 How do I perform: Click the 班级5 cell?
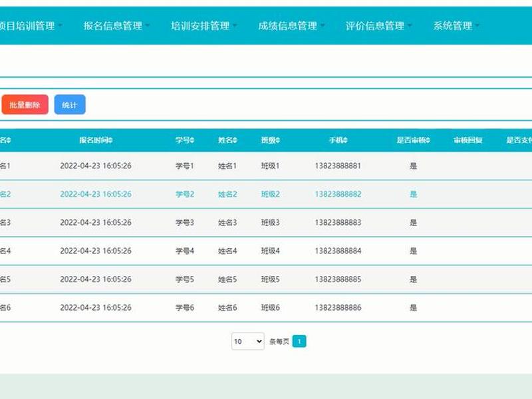[270, 279]
